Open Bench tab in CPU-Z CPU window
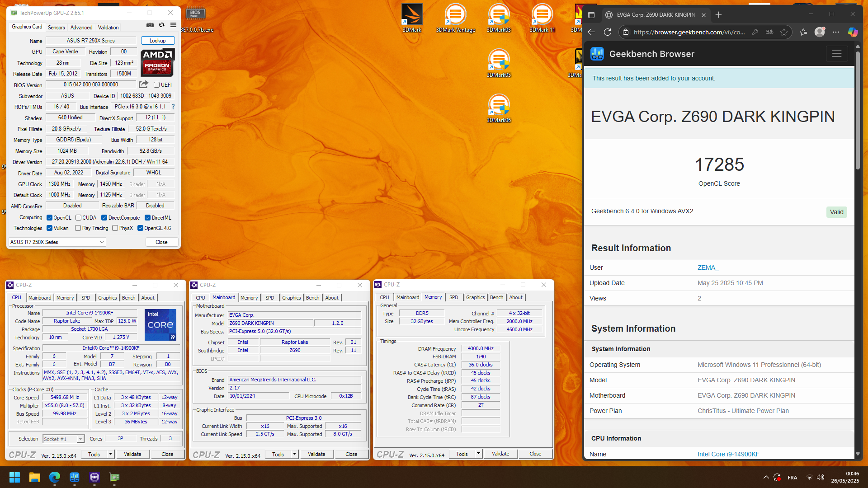 [x=129, y=298]
